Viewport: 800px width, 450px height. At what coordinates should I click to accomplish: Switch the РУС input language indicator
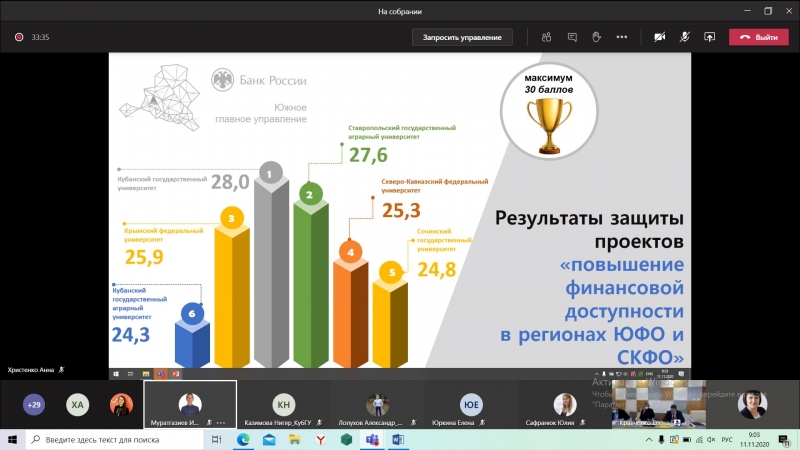point(727,440)
